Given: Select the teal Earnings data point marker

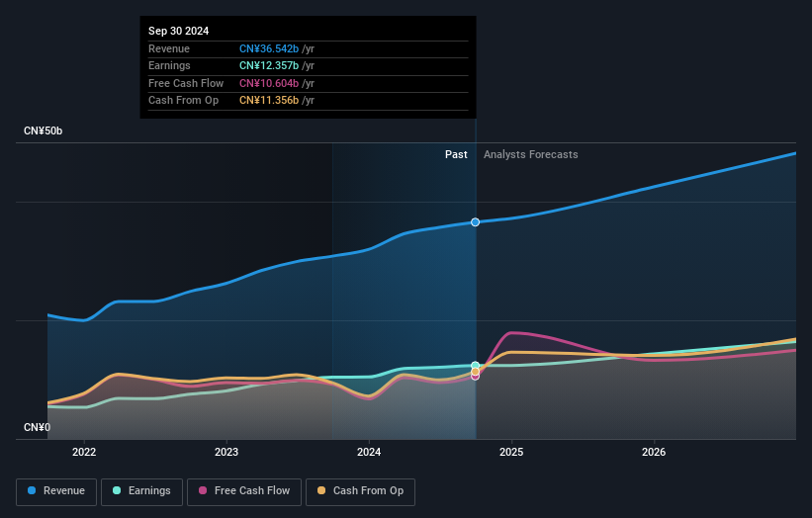Looking at the screenshot, I should pyautogui.click(x=475, y=366).
